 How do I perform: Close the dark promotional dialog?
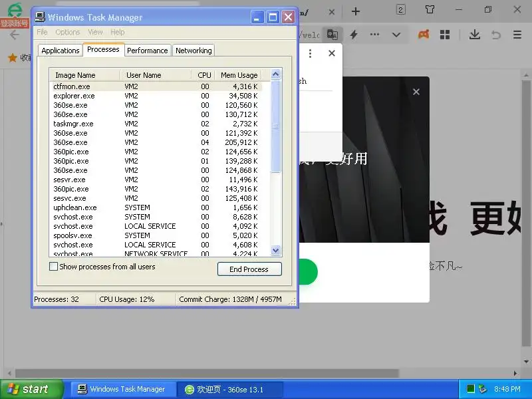[x=416, y=92]
